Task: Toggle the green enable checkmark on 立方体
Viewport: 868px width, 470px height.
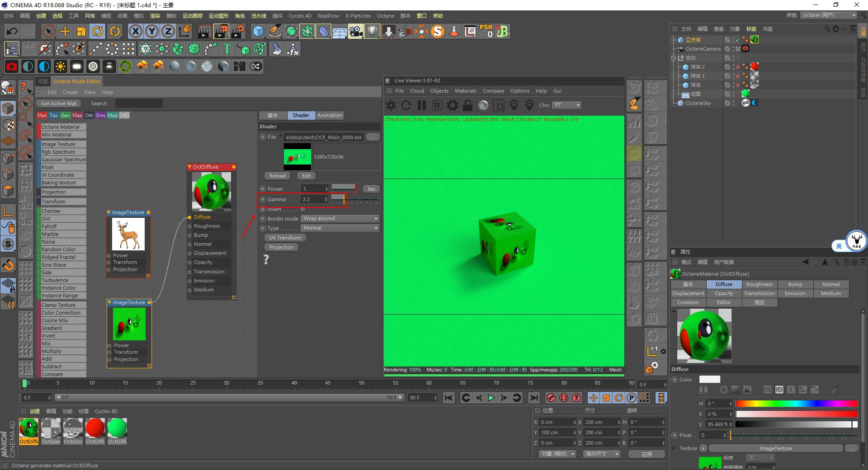Action: pyautogui.click(x=737, y=40)
